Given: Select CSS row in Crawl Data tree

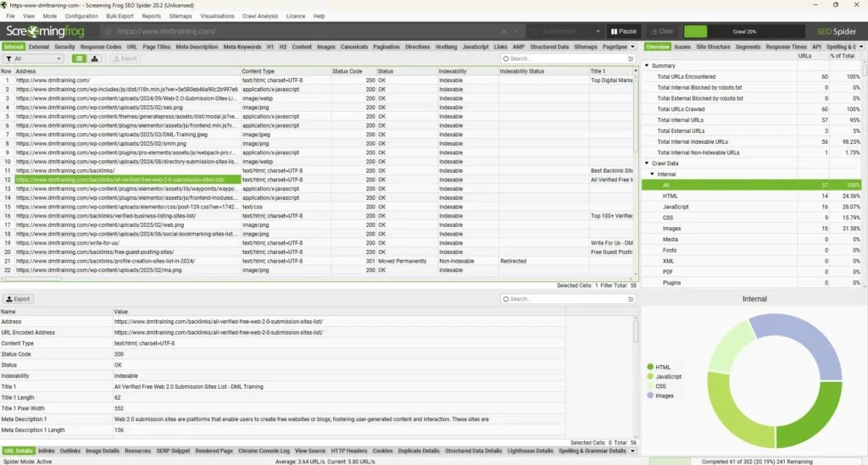Looking at the screenshot, I should [x=752, y=218].
